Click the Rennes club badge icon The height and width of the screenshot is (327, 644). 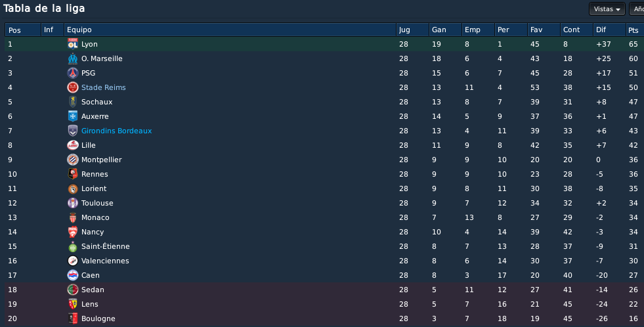(73, 174)
